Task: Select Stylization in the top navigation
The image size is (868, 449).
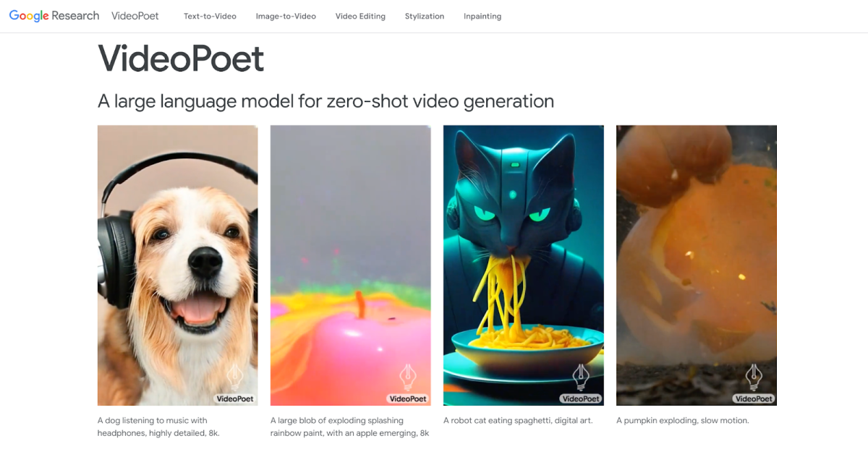Action: 425,16
